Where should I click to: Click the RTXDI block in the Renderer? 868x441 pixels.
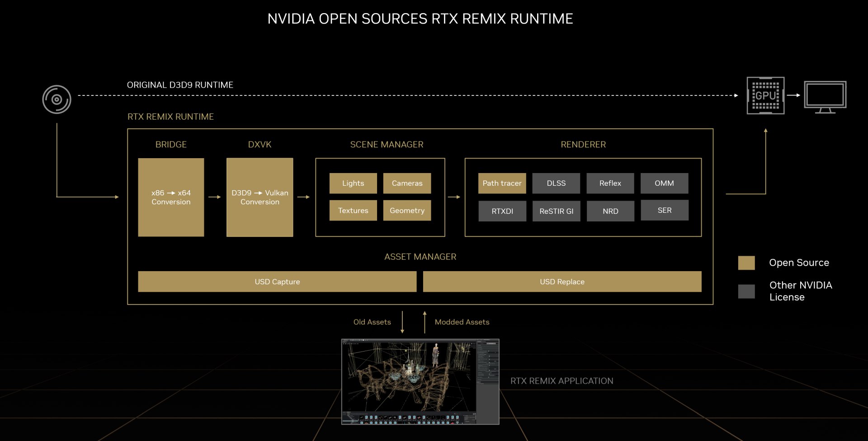[x=502, y=211]
